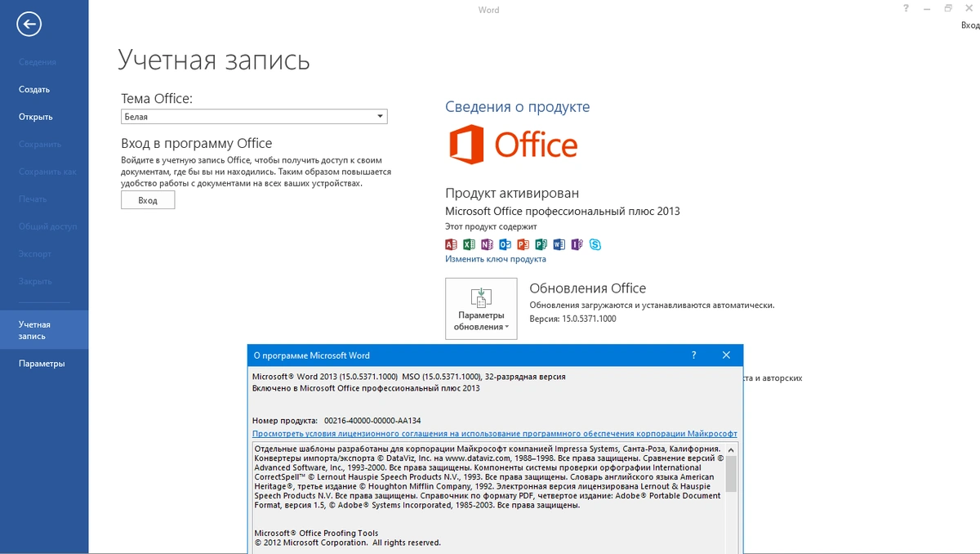This screenshot has width=980, height=554.
Task: Click the Access app icon
Action: click(450, 244)
